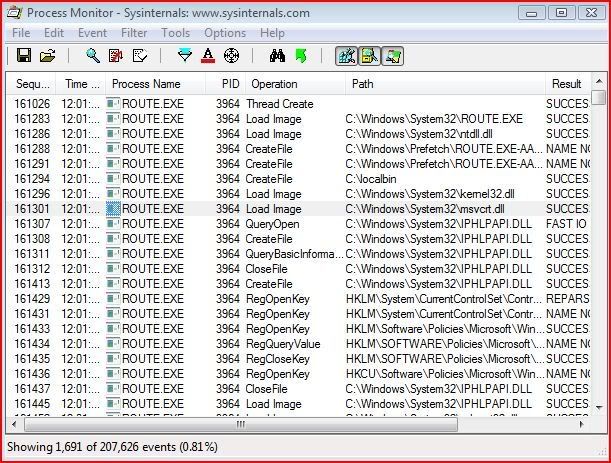Select the QueryBasicInforma... operation cell
Screen dimensions: 611x463
pos(295,254)
